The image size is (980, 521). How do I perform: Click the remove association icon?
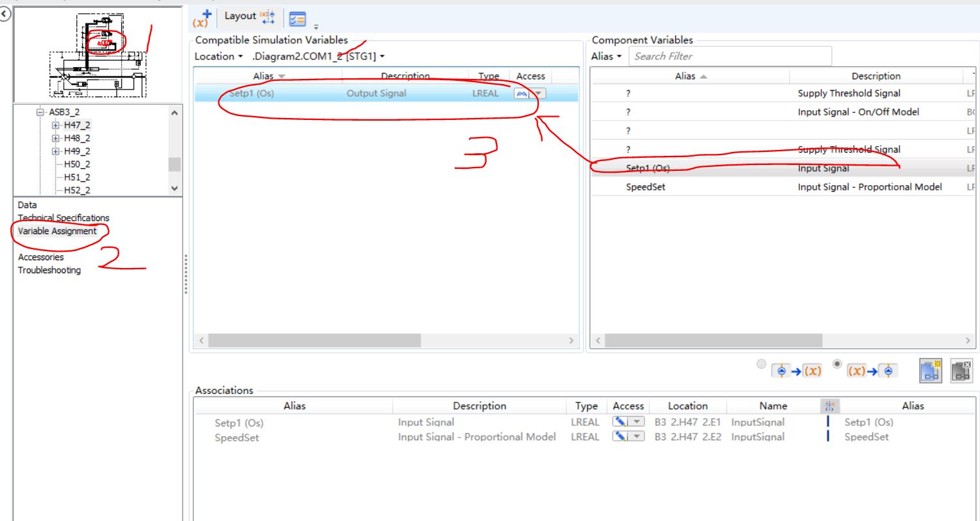coord(962,370)
